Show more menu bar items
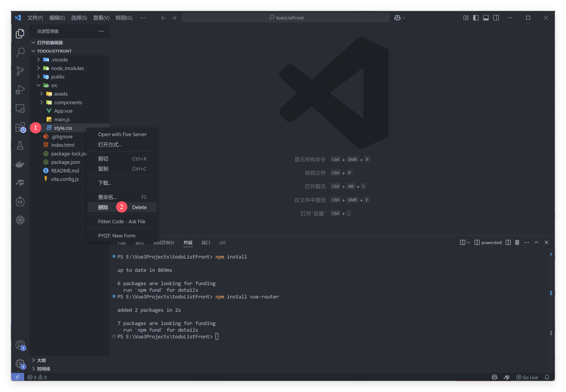 (x=142, y=18)
